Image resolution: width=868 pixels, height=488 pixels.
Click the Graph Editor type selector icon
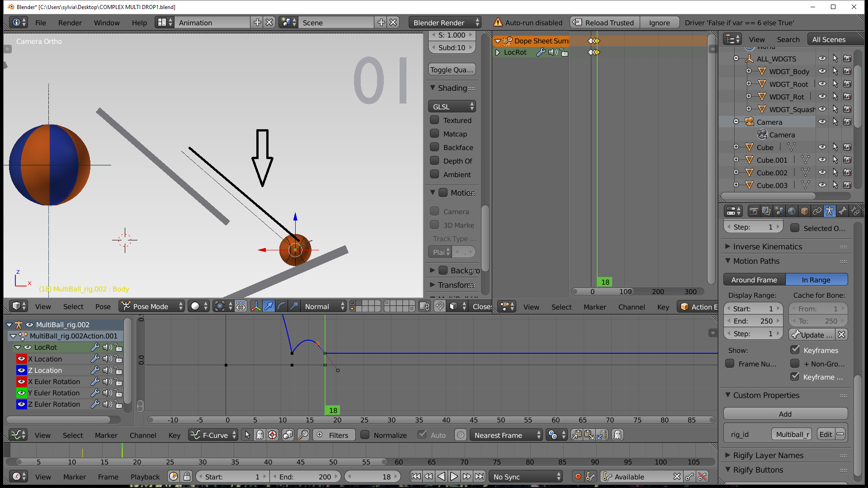[18, 435]
